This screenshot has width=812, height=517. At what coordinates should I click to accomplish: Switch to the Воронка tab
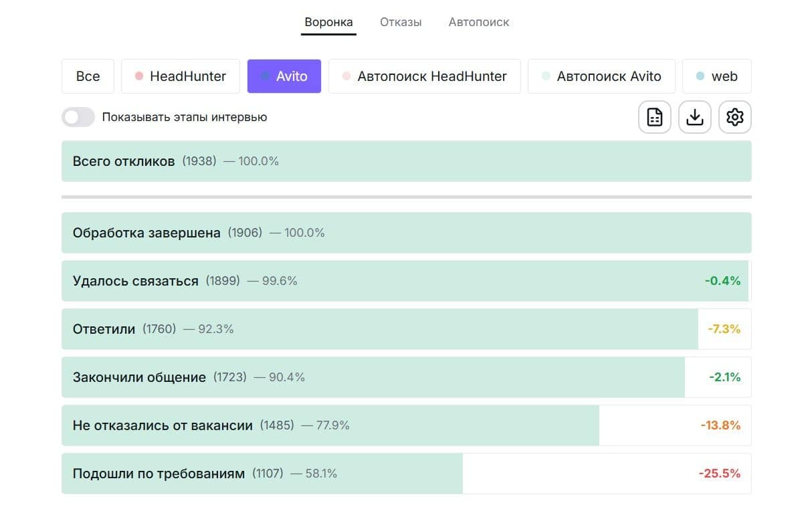pyautogui.click(x=328, y=22)
